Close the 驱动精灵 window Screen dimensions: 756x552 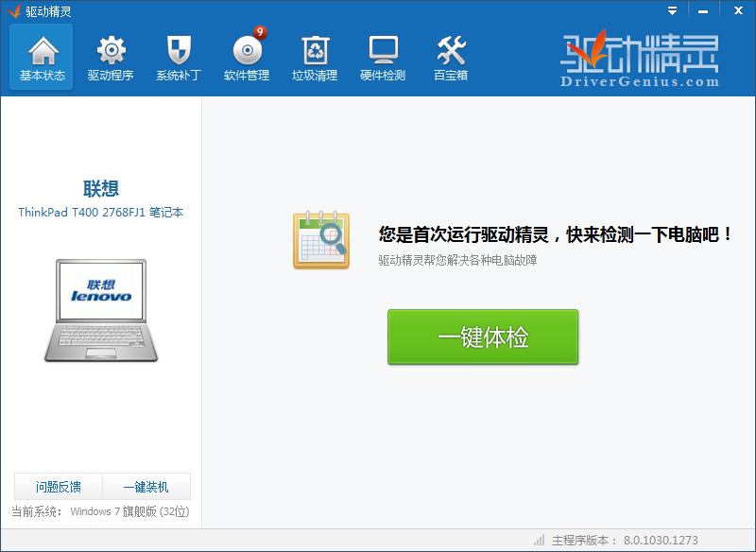738,10
